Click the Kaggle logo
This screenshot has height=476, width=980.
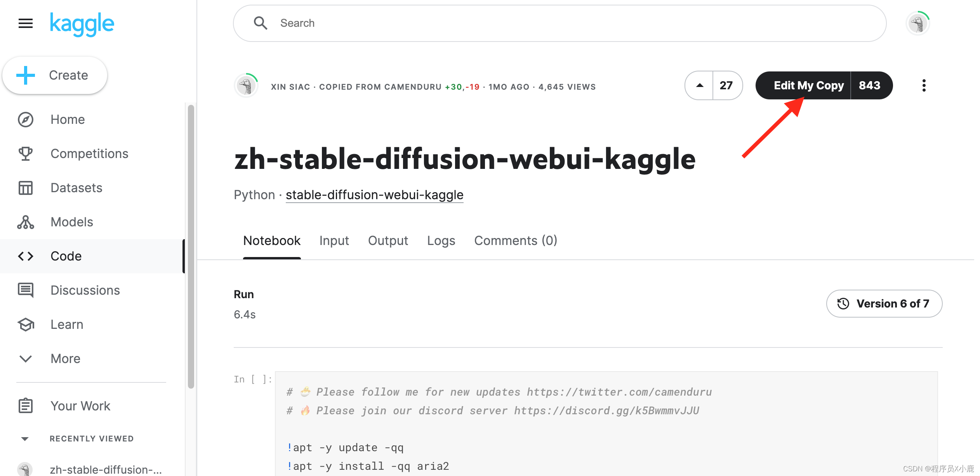tap(82, 24)
